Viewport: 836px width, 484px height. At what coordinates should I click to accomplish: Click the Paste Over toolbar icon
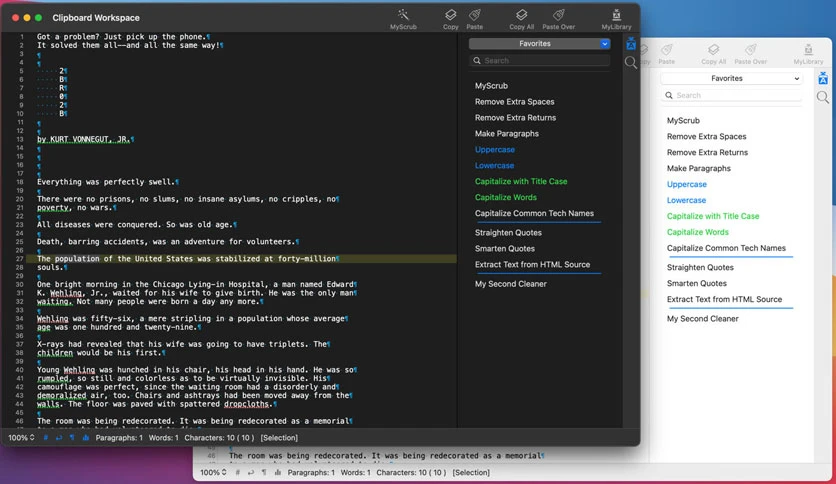click(558, 15)
